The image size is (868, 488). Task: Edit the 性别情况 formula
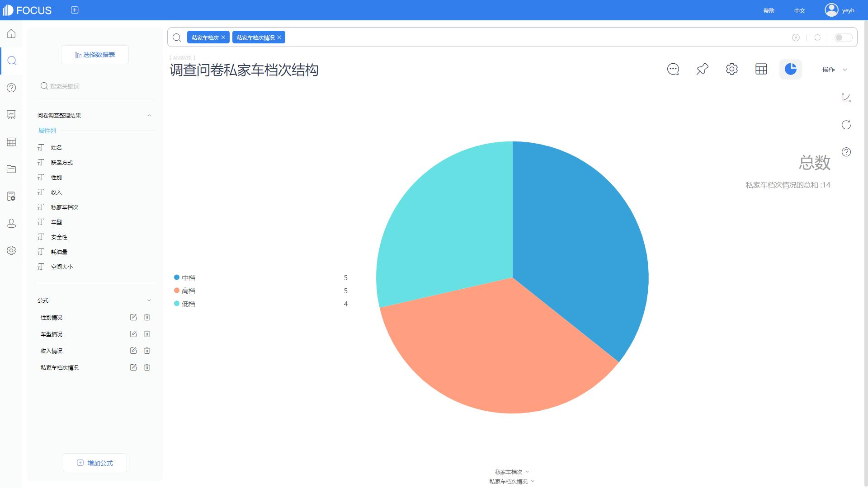pyautogui.click(x=133, y=317)
